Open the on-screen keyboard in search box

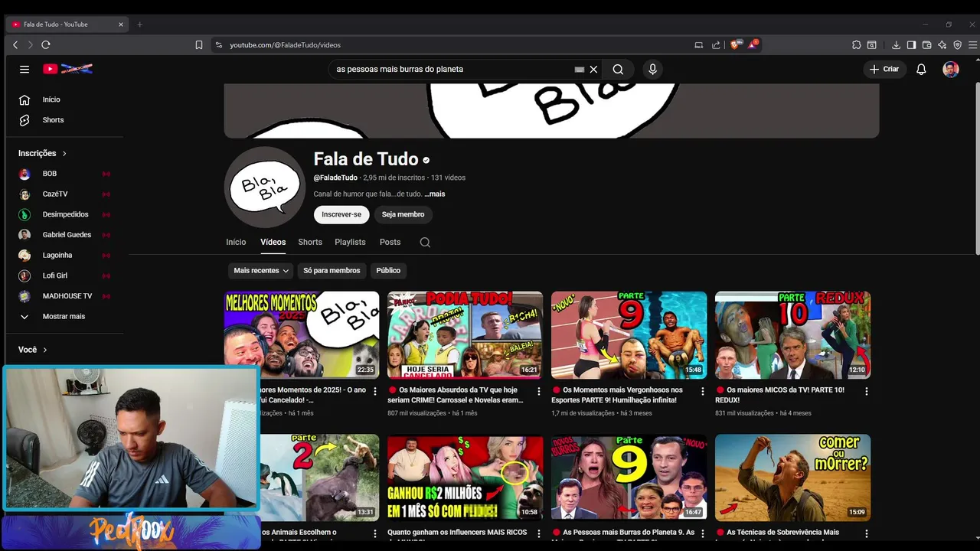(580, 69)
